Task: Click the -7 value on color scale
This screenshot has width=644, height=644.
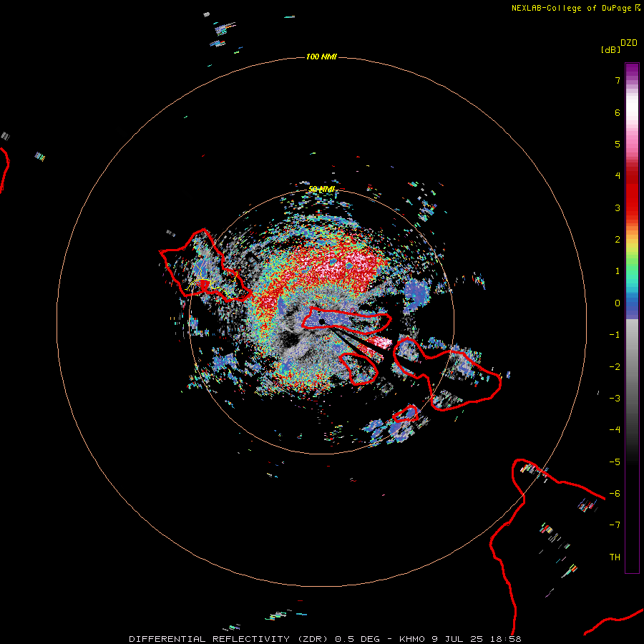Action: tap(615, 525)
